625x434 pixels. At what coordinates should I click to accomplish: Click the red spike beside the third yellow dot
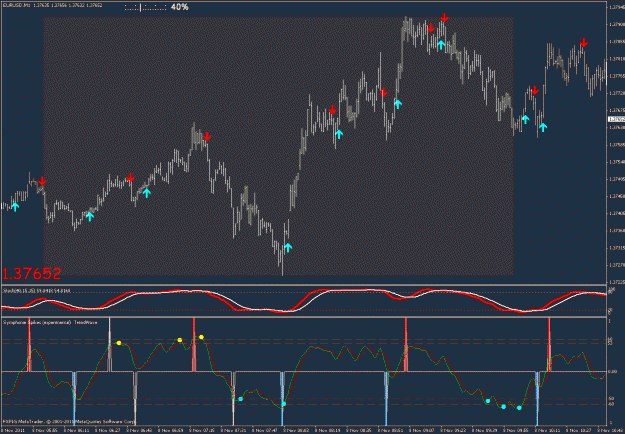(x=194, y=345)
